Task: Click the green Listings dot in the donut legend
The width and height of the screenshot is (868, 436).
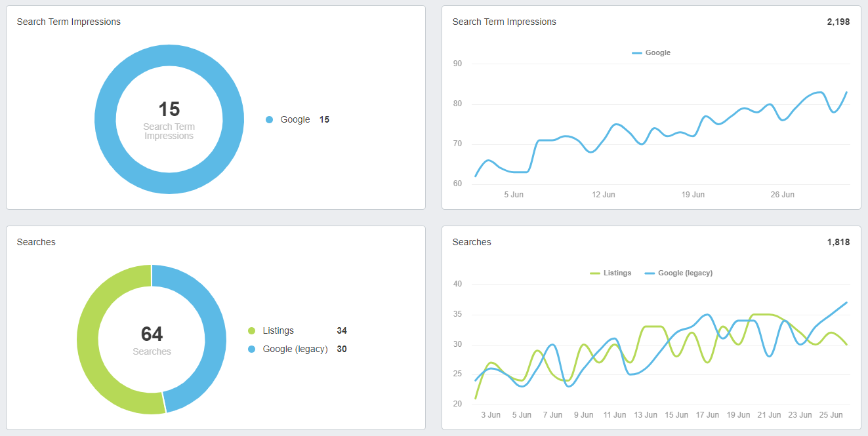Action: pos(251,331)
